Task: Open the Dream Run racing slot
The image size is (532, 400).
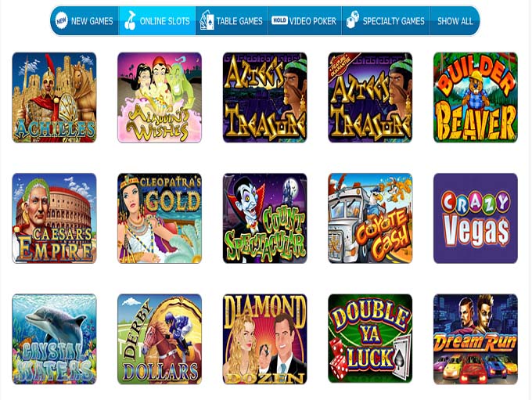Action: tap(476, 339)
